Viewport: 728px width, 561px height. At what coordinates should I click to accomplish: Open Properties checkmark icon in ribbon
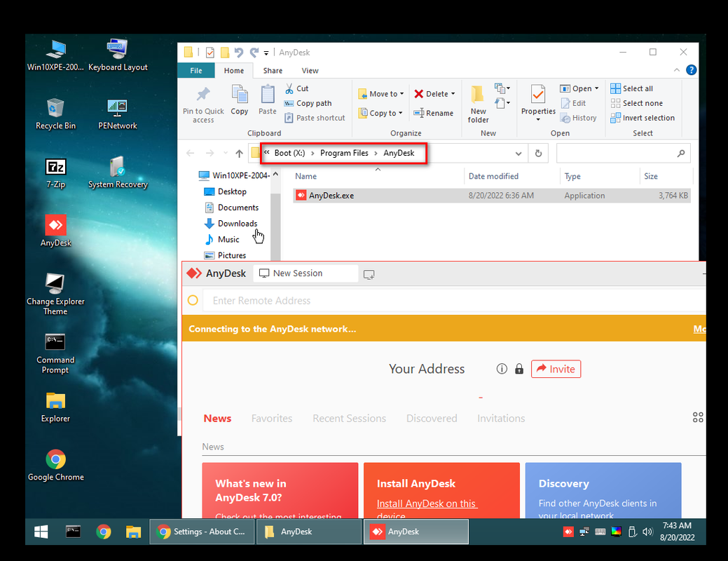pyautogui.click(x=538, y=95)
